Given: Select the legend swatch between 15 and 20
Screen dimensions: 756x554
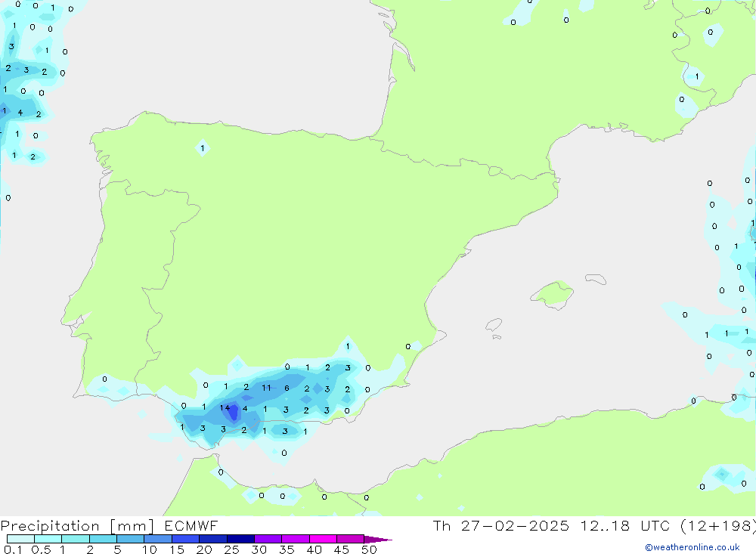Looking at the screenshot, I should 185,539.
